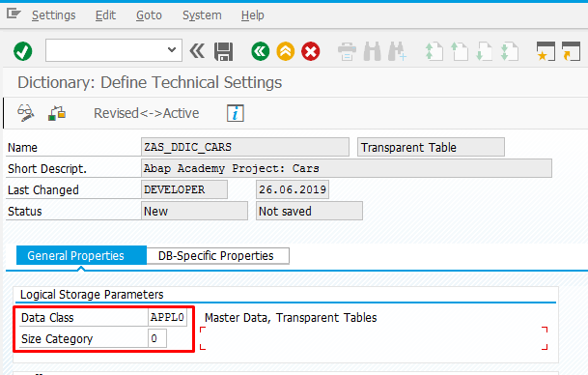This screenshot has width=588, height=375.
Task: Click the date 26.06.2019 field
Action: tap(293, 189)
